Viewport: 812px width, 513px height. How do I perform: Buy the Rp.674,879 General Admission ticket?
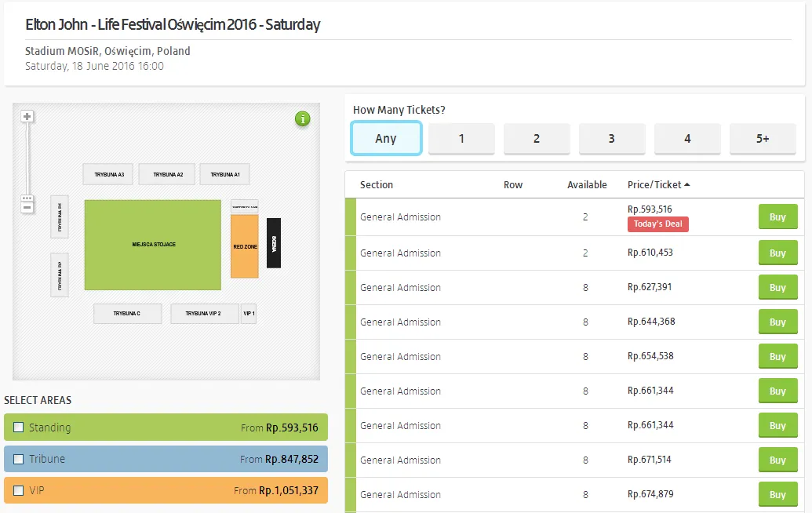pos(777,494)
